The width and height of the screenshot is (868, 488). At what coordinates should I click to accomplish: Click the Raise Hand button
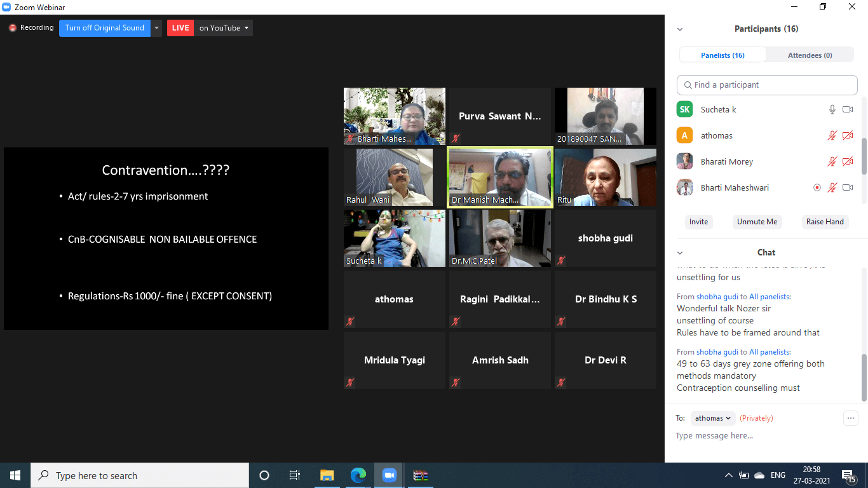pyautogui.click(x=825, y=222)
